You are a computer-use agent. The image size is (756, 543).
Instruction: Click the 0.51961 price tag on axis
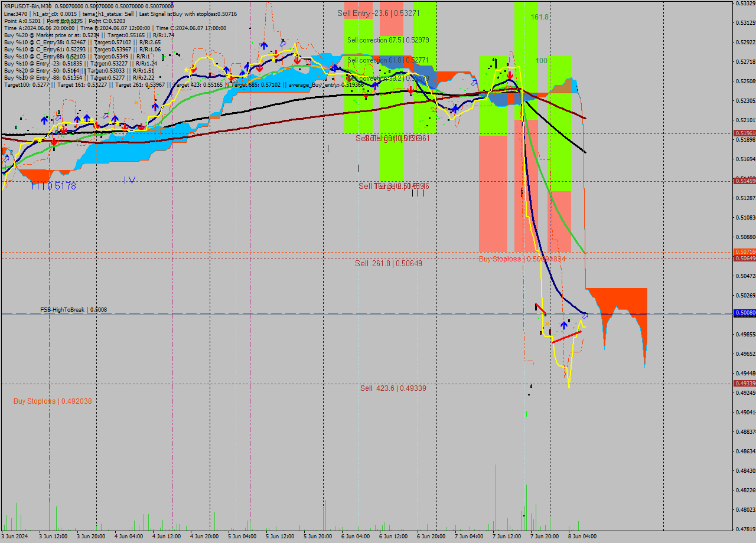tap(744, 133)
